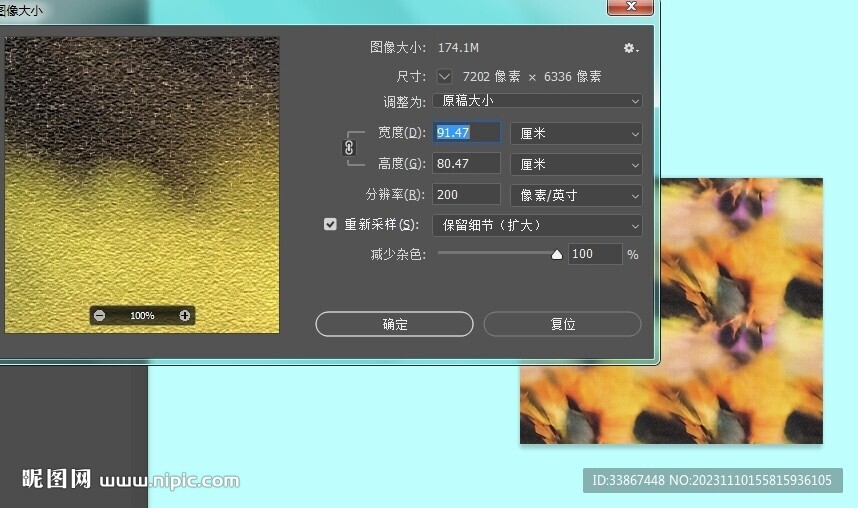Image resolution: width=858 pixels, height=508 pixels.
Task: Click the 确定 button
Action: 395,324
